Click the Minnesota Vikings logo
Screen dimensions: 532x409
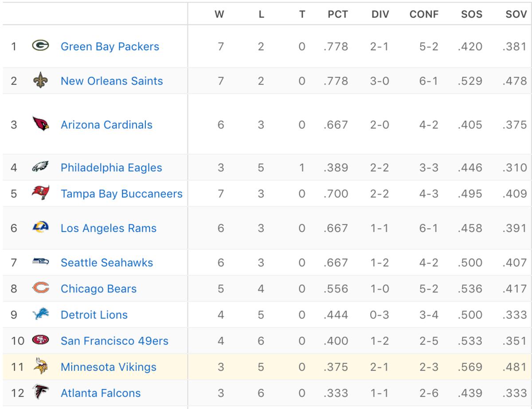click(40, 367)
